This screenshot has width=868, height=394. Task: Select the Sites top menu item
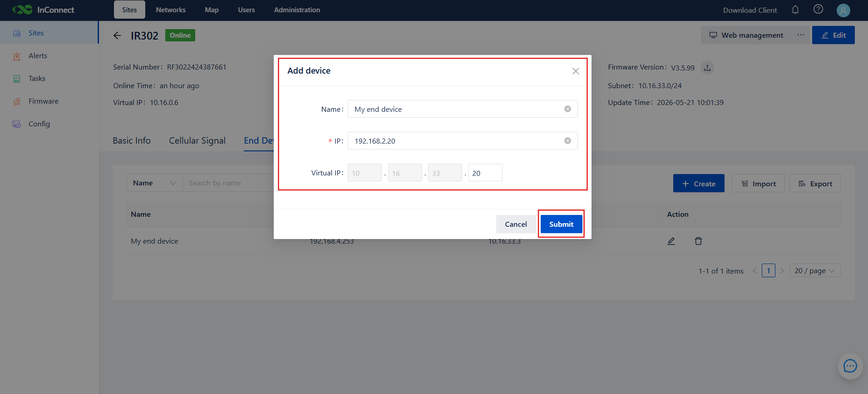[x=129, y=10]
